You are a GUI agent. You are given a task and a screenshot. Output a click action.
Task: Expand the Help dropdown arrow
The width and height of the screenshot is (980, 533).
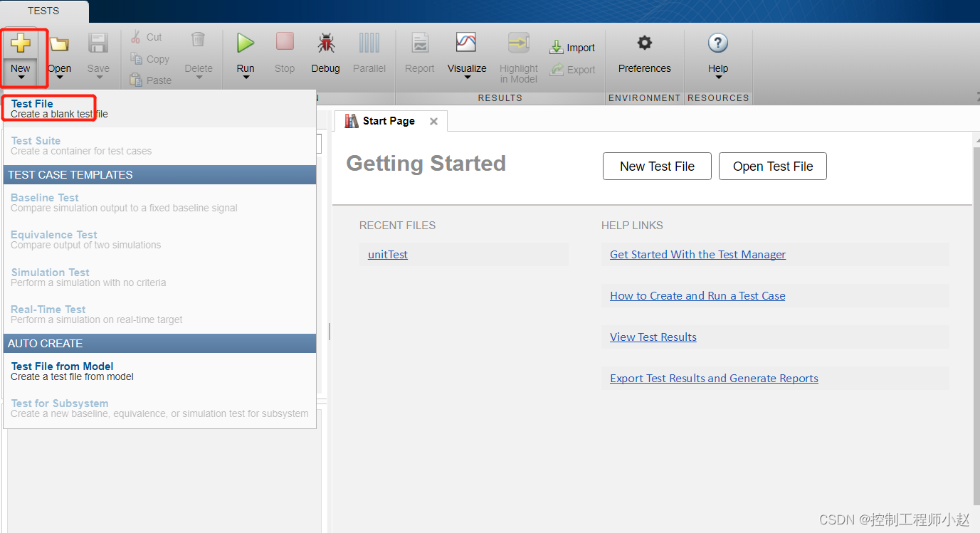(x=718, y=78)
